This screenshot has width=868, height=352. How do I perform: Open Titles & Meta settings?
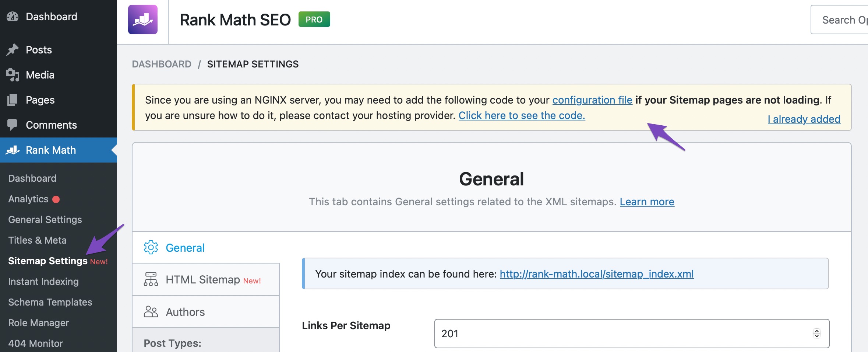[x=37, y=240]
